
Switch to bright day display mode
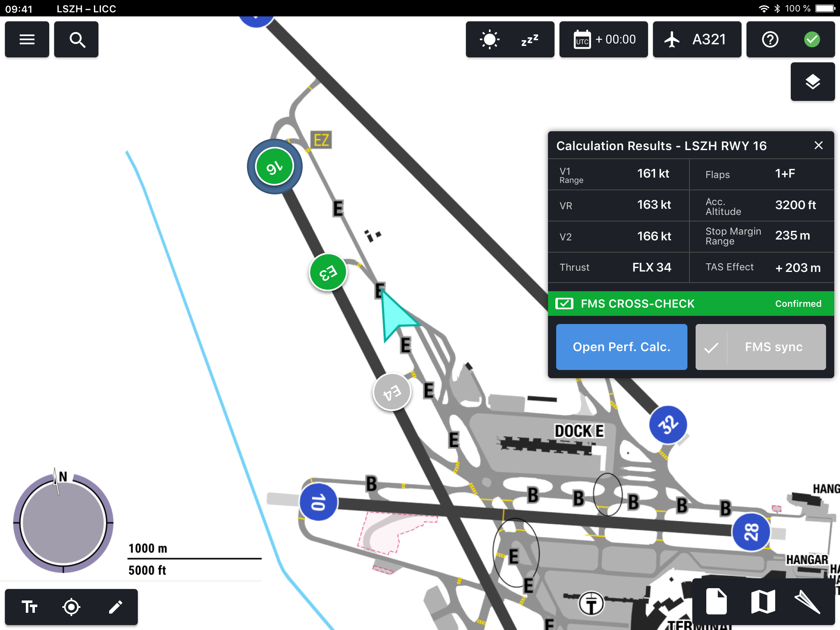pos(489,40)
